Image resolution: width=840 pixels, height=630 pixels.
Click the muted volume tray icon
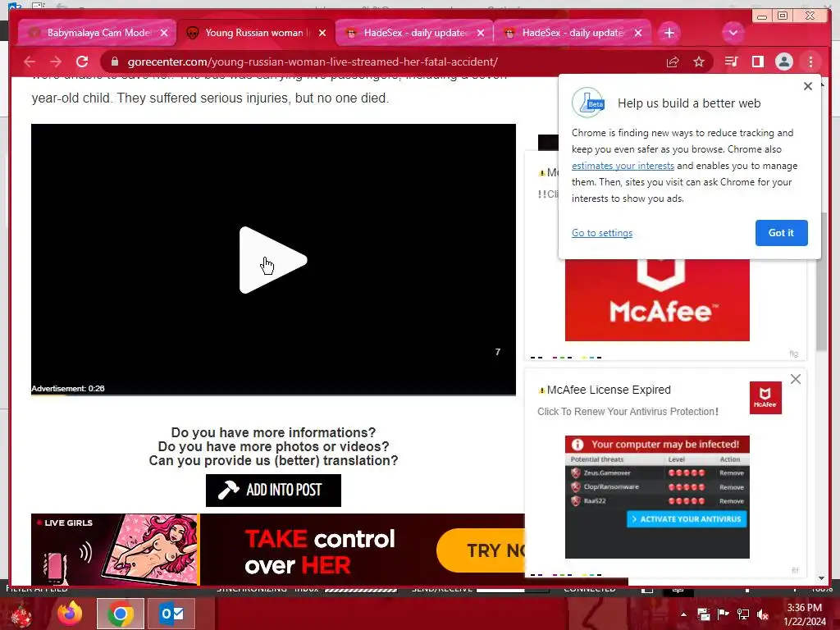pyautogui.click(x=763, y=614)
